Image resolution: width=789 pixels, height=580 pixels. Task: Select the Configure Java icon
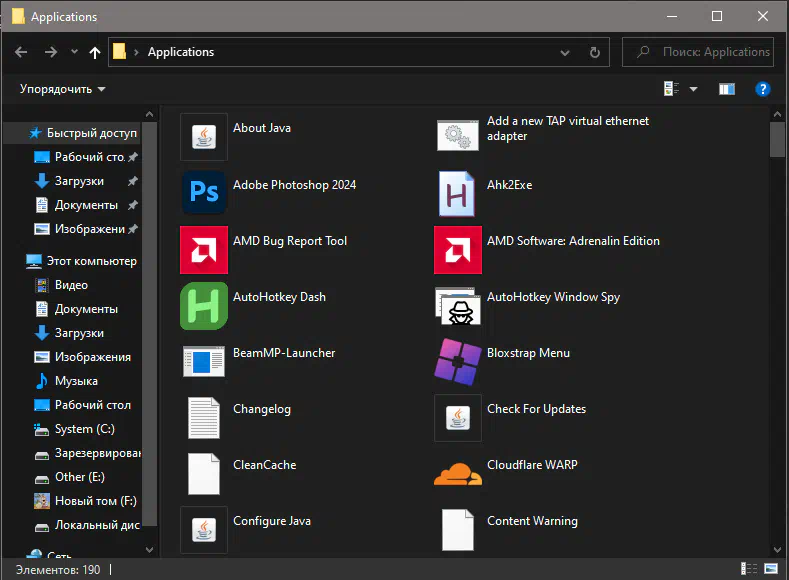click(204, 530)
